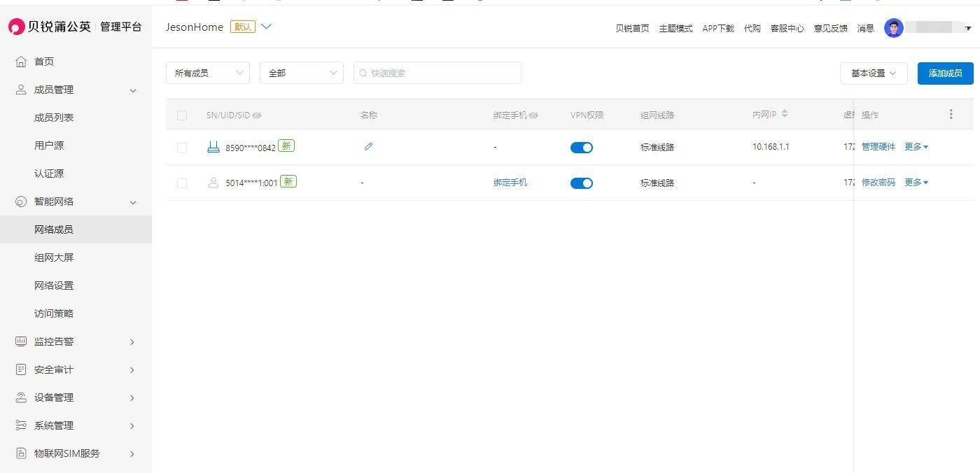
Task: Open the 基本设置 dropdown button
Action: (874, 73)
